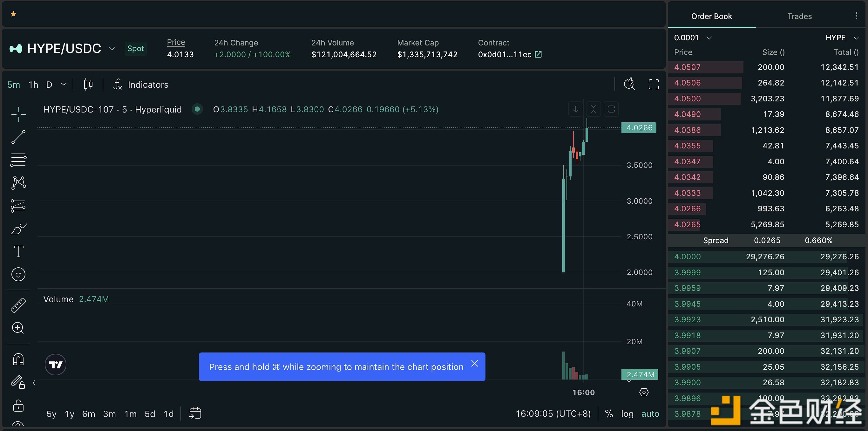Toggle magnet mode in left toolbar
The image size is (868, 431).
18,359
